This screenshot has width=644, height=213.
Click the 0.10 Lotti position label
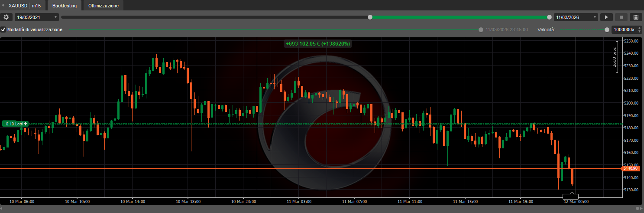coord(15,124)
